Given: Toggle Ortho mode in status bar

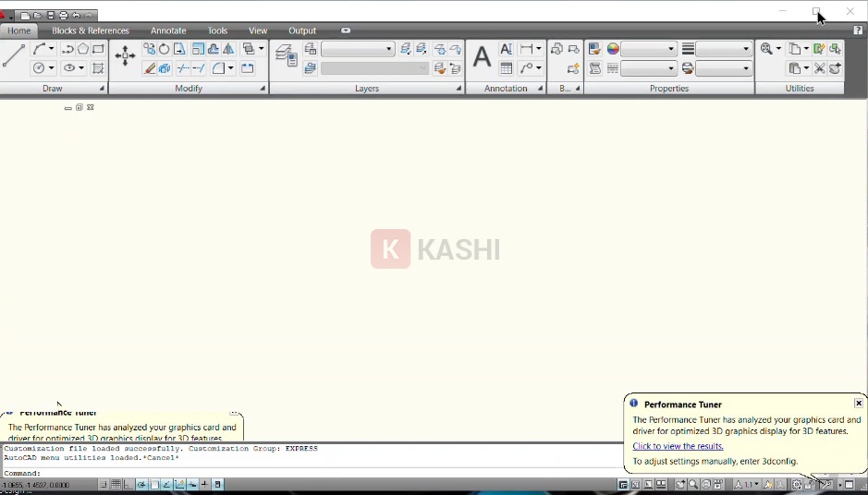Looking at the screenshot, I should coord(128,485).
